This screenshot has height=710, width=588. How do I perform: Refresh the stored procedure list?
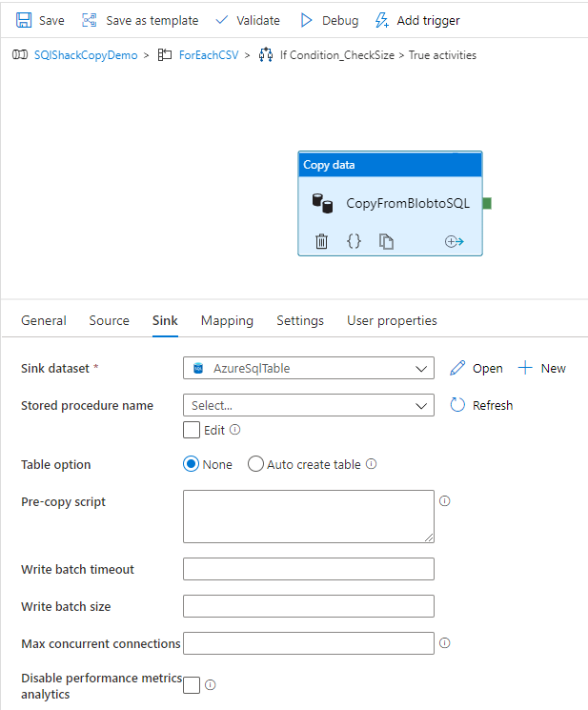(481, 405)
